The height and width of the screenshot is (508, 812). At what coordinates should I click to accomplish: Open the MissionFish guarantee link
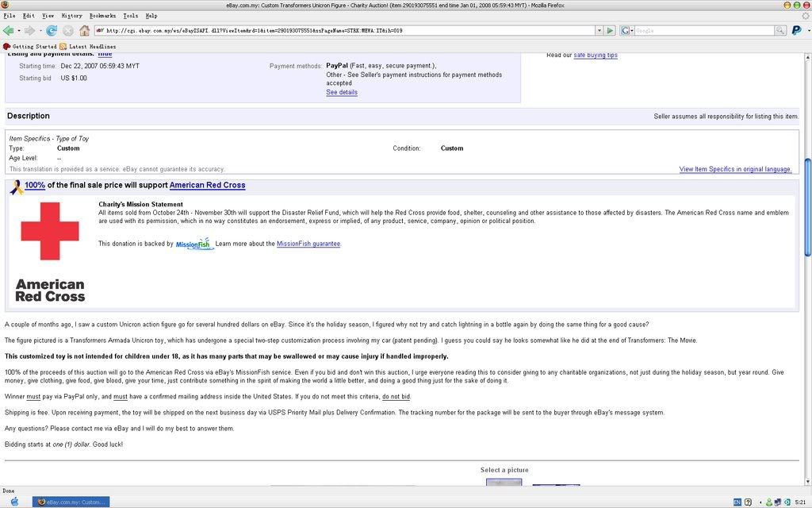pos(308,244)
